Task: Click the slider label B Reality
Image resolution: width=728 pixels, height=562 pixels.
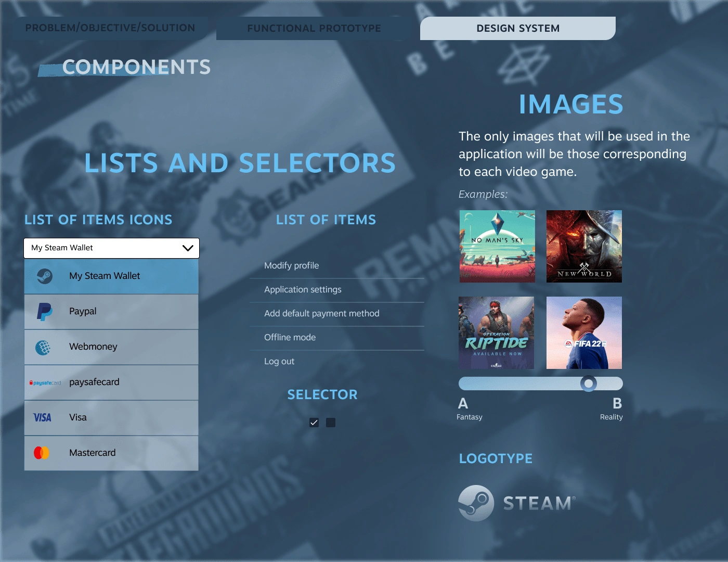Action: pyautogui.click(x=612, y=409)
